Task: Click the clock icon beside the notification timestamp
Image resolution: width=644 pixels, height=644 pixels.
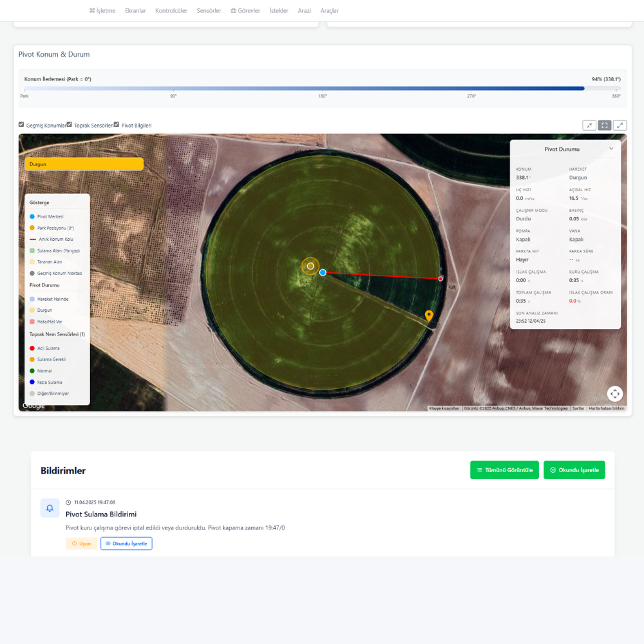Action: pyautogui.click(x=68, y=503)
